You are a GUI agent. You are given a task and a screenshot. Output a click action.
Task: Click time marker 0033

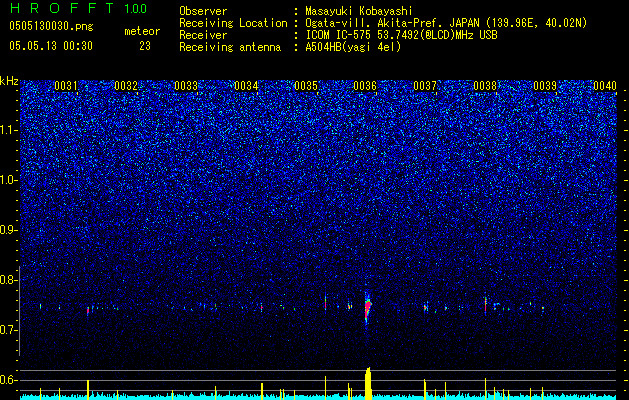(x=186, y=86)
